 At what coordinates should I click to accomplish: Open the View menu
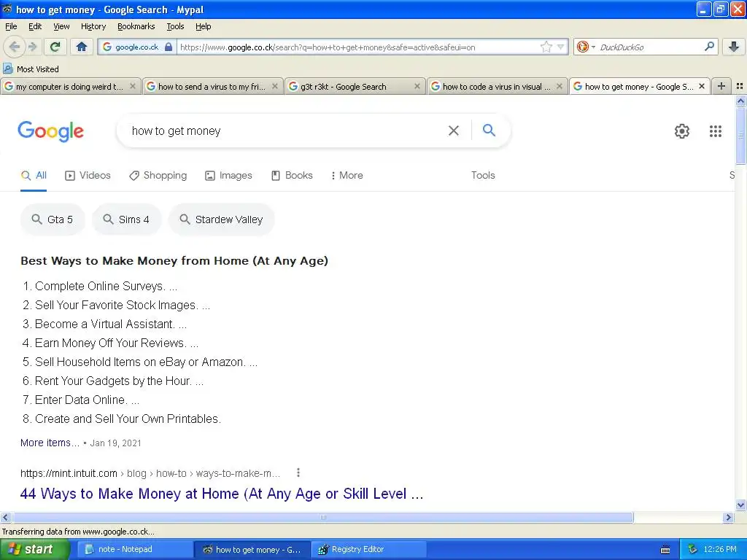[61, 26]
